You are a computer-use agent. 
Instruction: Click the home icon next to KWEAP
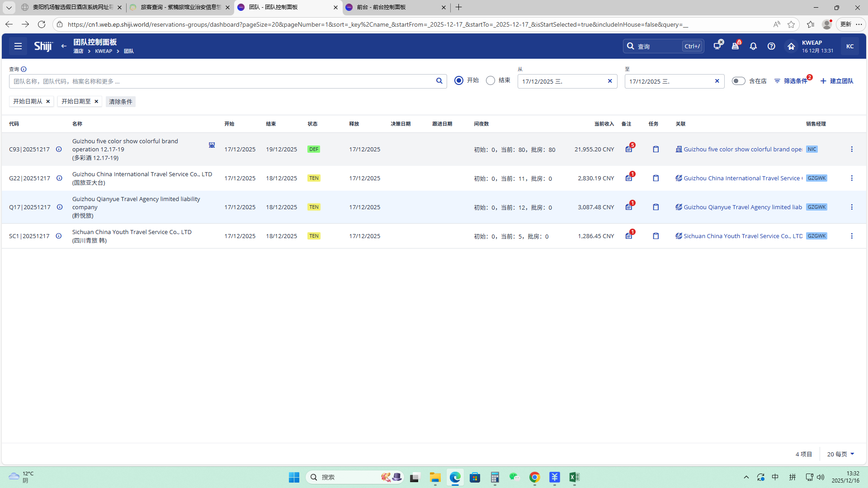coord(791,46)
